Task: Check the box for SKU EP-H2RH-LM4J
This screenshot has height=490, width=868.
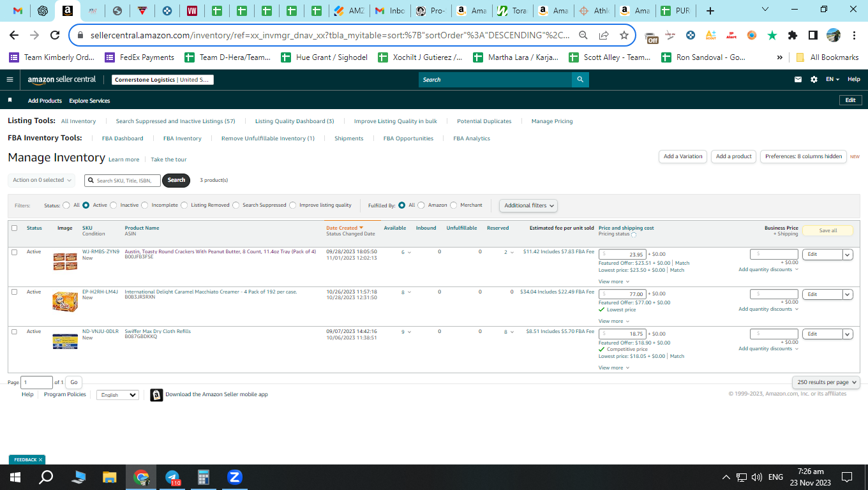Action: click(x=14, y=292)
